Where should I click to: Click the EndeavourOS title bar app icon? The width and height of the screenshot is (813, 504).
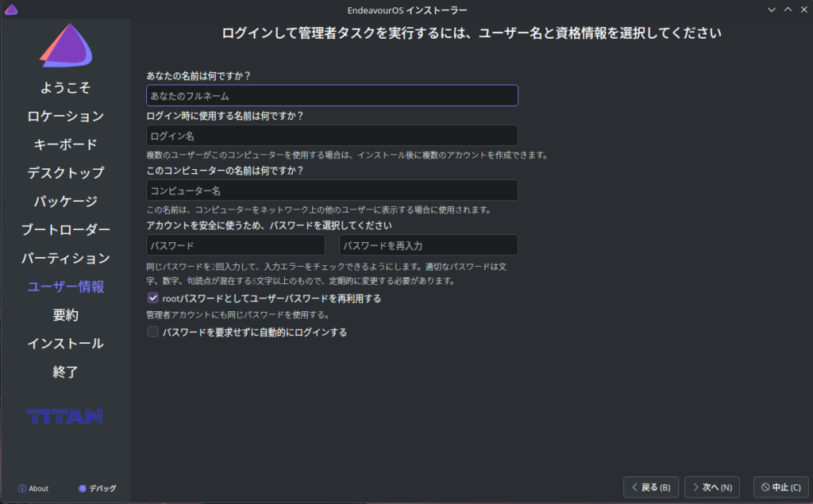(11, 10)
